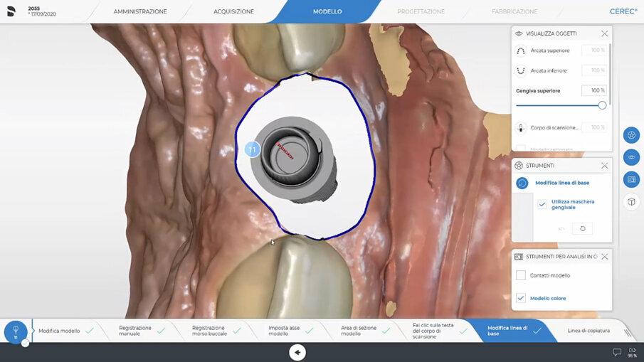
Task: Go to the Linea di copiatura step
Action: [588, 331]
